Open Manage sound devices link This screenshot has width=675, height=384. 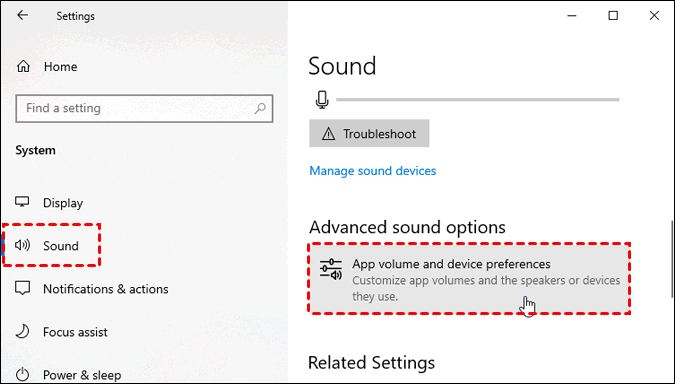coord(373,171)
